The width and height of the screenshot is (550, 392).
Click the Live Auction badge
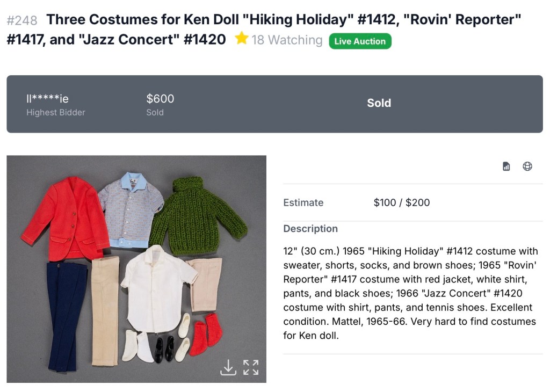tap(360, 41)
